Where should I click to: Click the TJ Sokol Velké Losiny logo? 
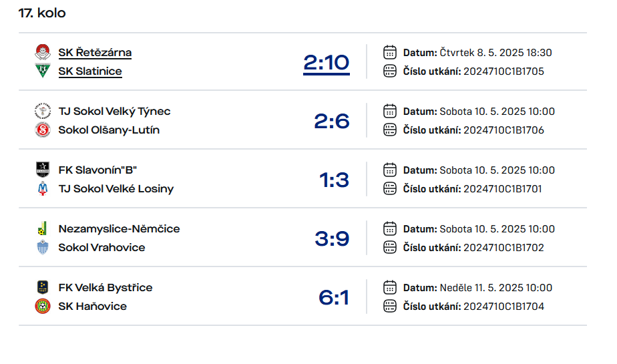43,188
